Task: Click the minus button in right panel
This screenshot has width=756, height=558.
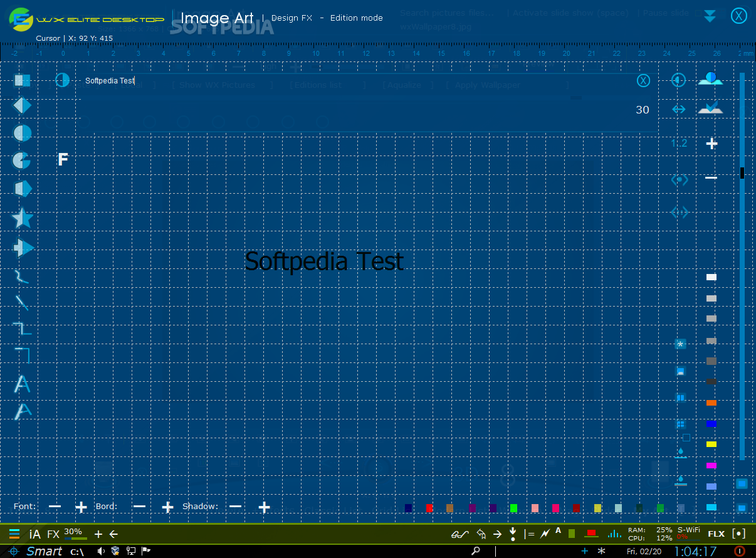Action: (711, 178)
